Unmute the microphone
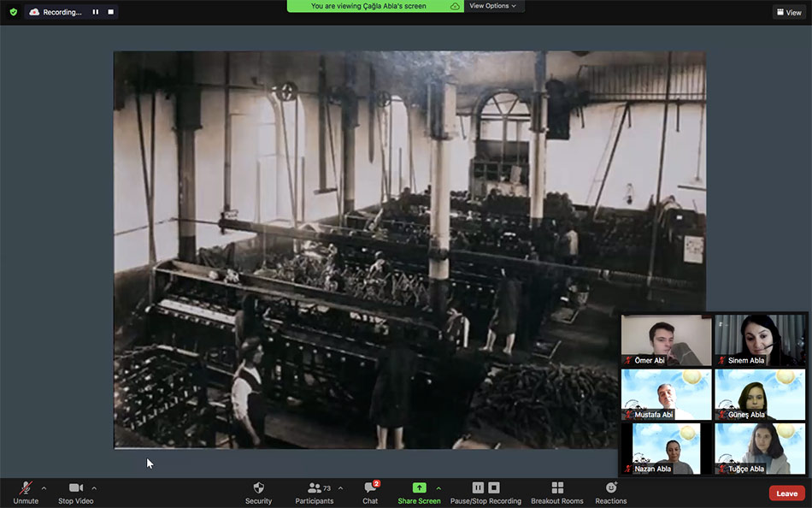The image size is (812, 508). [26, 493]
